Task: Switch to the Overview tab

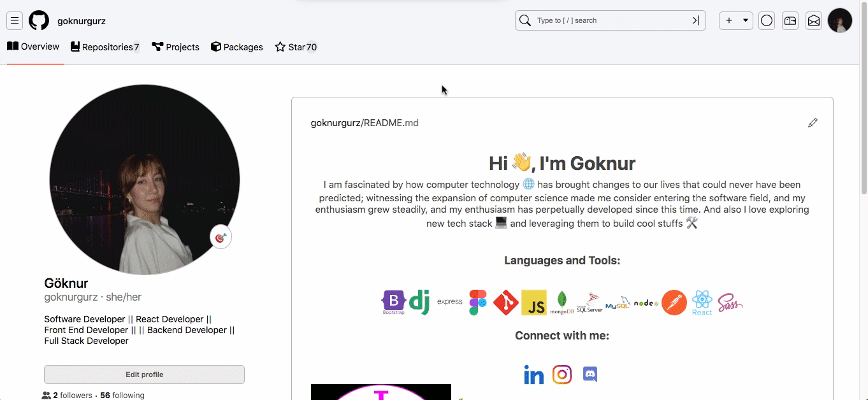Action: (x=33, y=46)
